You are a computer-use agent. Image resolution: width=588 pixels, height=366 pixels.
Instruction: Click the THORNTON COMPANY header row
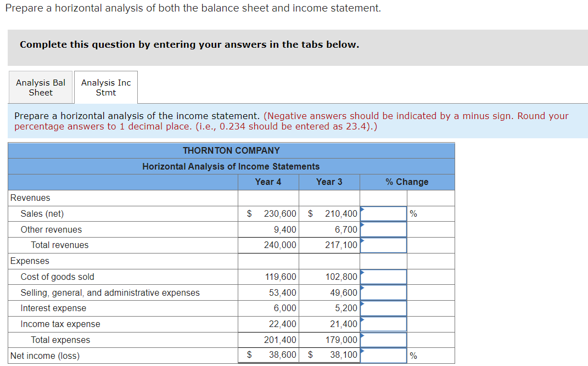tap(231, 150)
